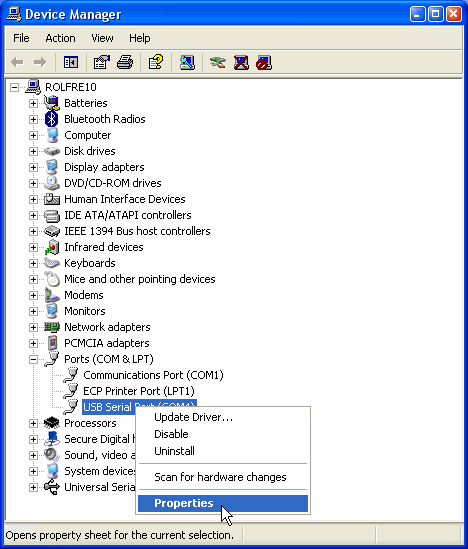The height and width of the screenshot is (549, 468).
Task: Click the Help toolbar icon
Action: tap(156, 62)
